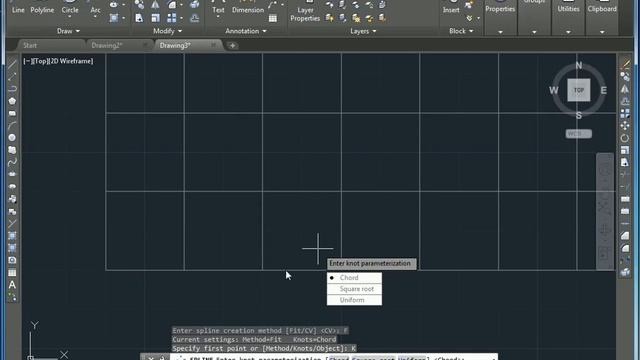Viewport: 640px width, 360px height.
Task: Insert a Table from the Annotation panel
Action: click(273, 18)
